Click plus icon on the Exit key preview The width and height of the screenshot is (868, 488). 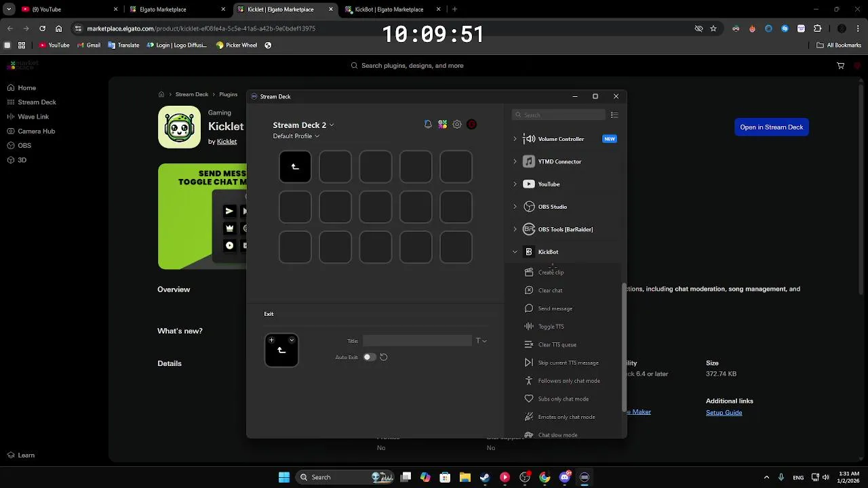tap(271, 340)
